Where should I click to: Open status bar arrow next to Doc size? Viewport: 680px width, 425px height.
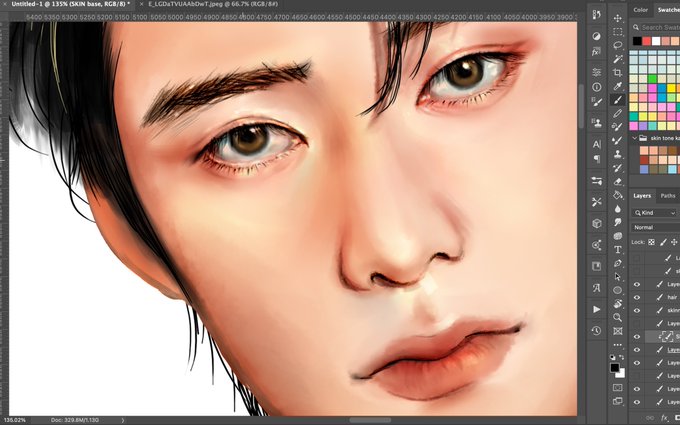[x=122, y=420]
